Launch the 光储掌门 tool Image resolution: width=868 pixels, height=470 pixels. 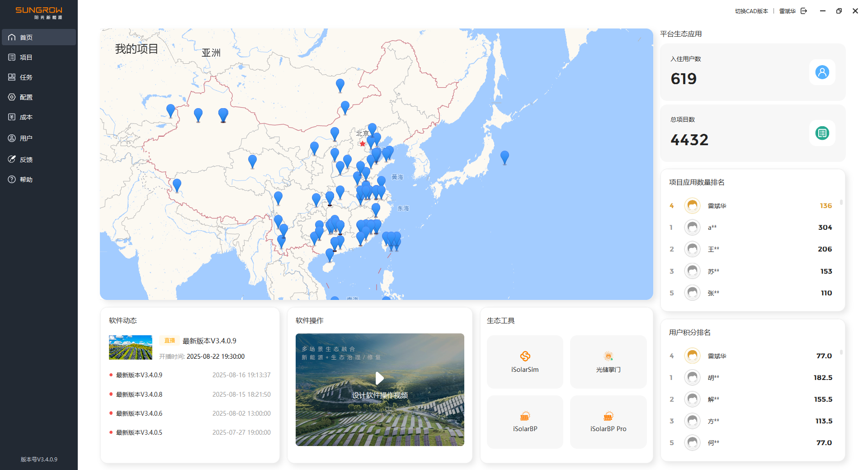pyautogui.click(x=608, y=361)
